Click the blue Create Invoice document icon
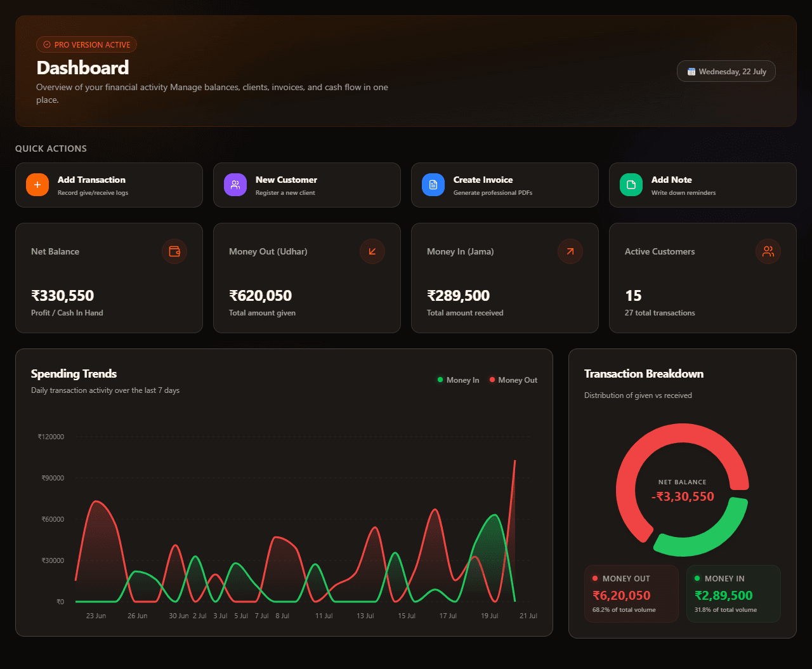This screenshot has height=669, width=812. (x=433, y=185)
